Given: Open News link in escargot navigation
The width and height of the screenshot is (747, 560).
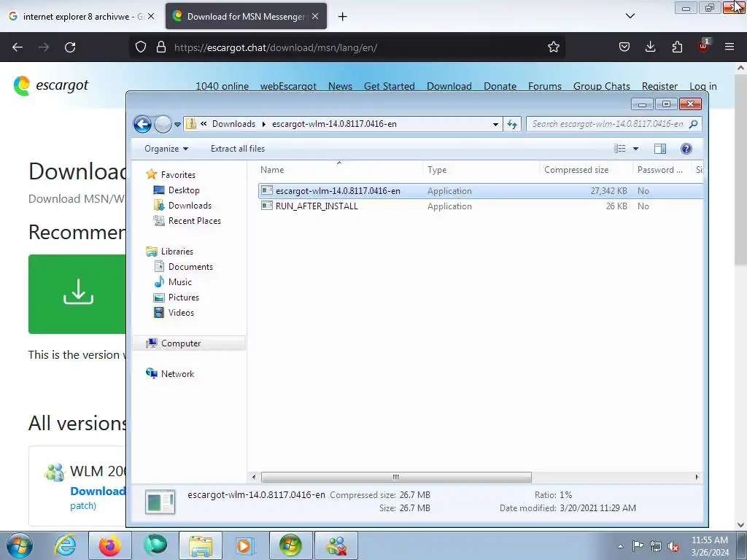Looking at the screenshot, I should click(x=340, y=86).
